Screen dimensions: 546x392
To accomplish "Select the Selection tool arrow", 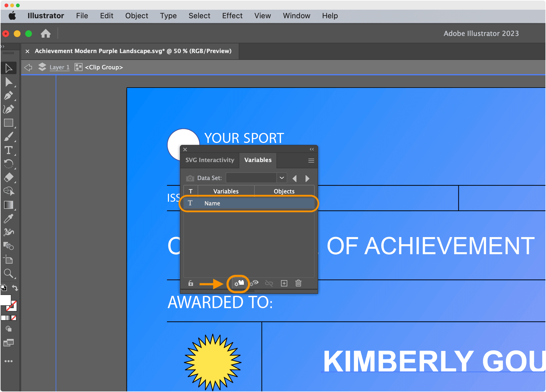I will [x=9, y=68].
